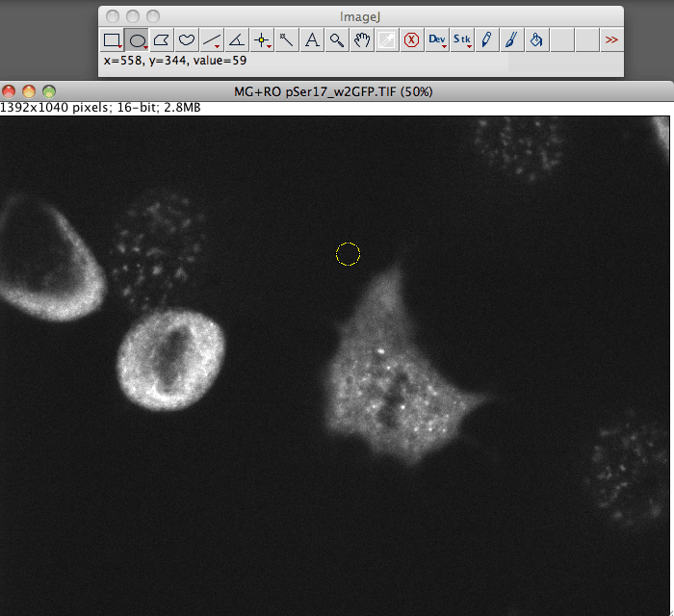The width and height of the screenshot is (674, 616).
Task: Activate the Wand tracing tool
Action: tap(287, 39)
